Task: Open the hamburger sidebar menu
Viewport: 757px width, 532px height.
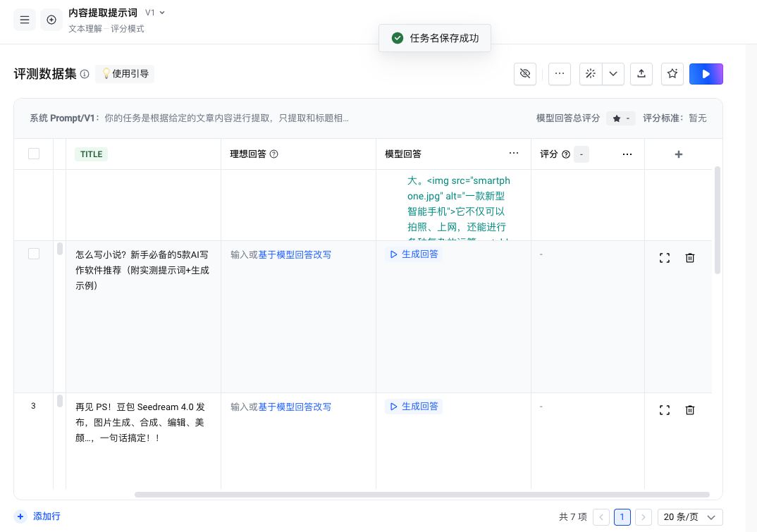Action: tap(25, 20)
